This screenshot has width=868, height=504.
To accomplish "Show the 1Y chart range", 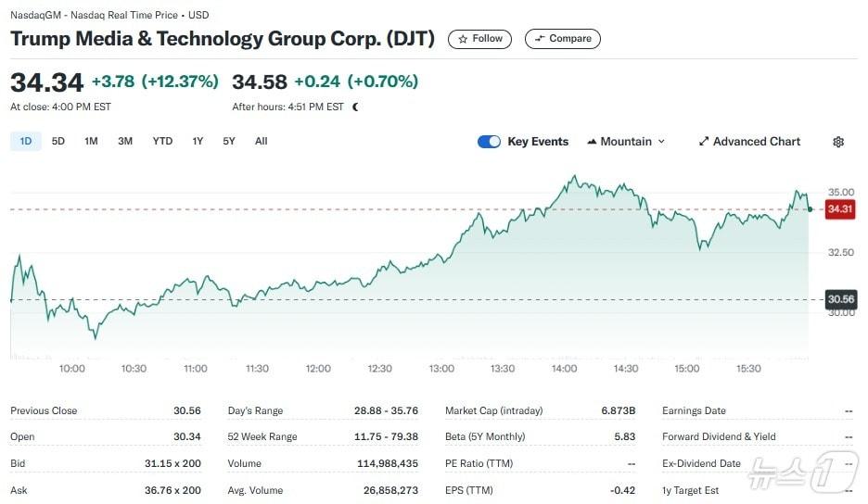I will coord(198,142).
